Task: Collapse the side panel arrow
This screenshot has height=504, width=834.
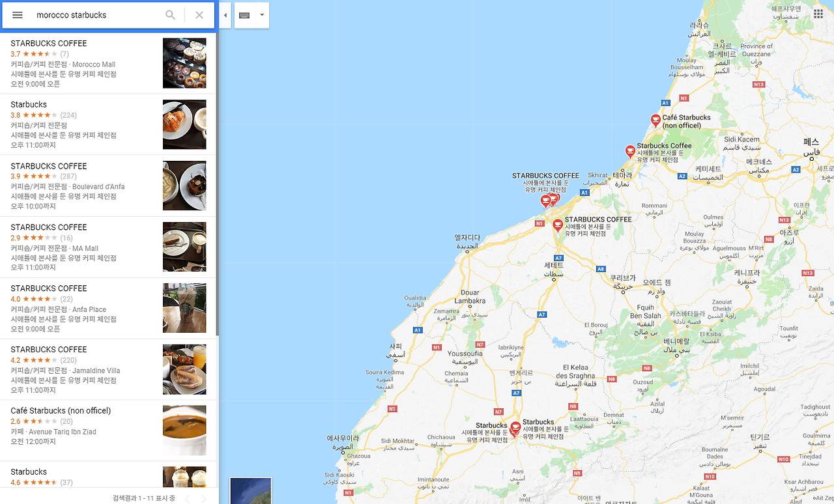Action: (x=225, y=15)
